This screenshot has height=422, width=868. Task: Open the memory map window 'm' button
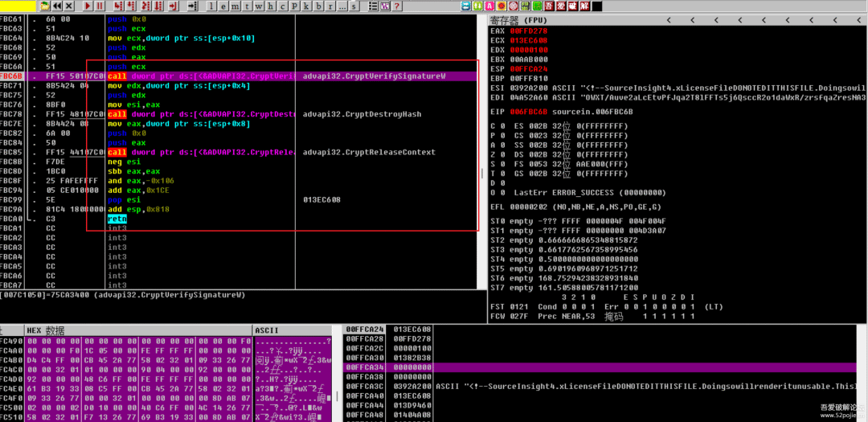(x=235, y=6)
